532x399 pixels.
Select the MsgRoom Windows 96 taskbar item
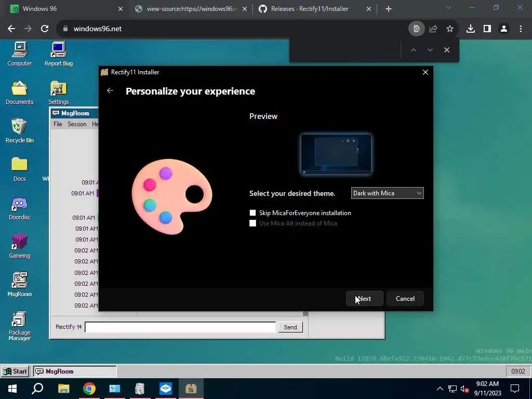tap(75, 371)
